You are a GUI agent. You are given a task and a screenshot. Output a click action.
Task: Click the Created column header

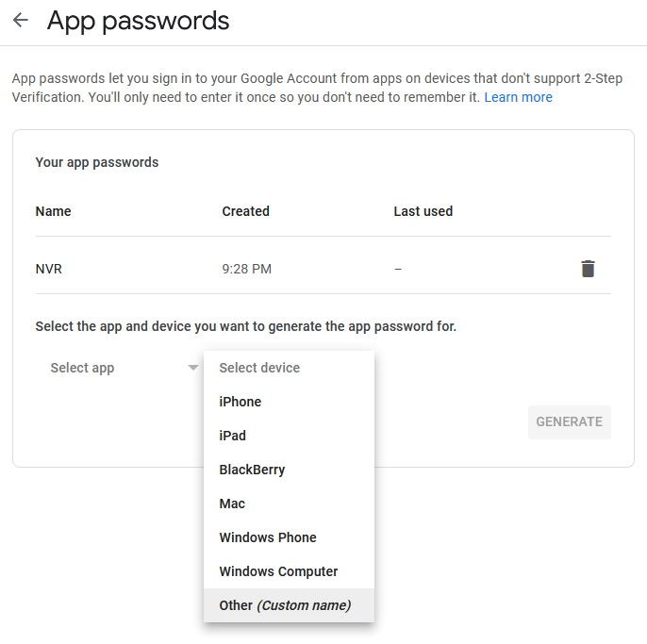[x=245, y=211]
